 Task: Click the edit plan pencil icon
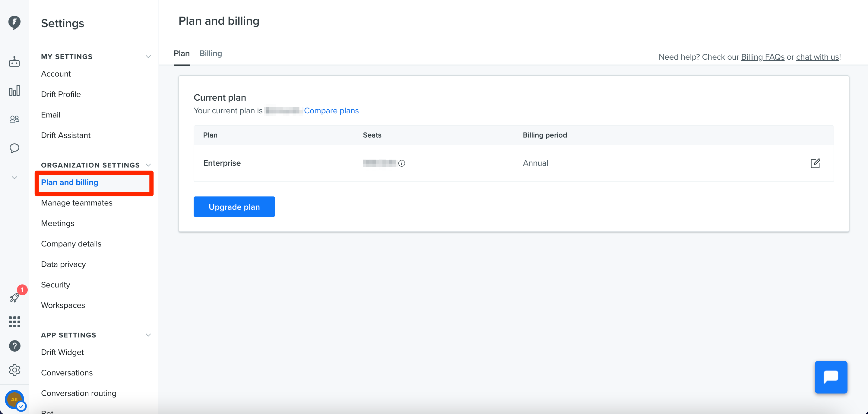click(815, 163)
